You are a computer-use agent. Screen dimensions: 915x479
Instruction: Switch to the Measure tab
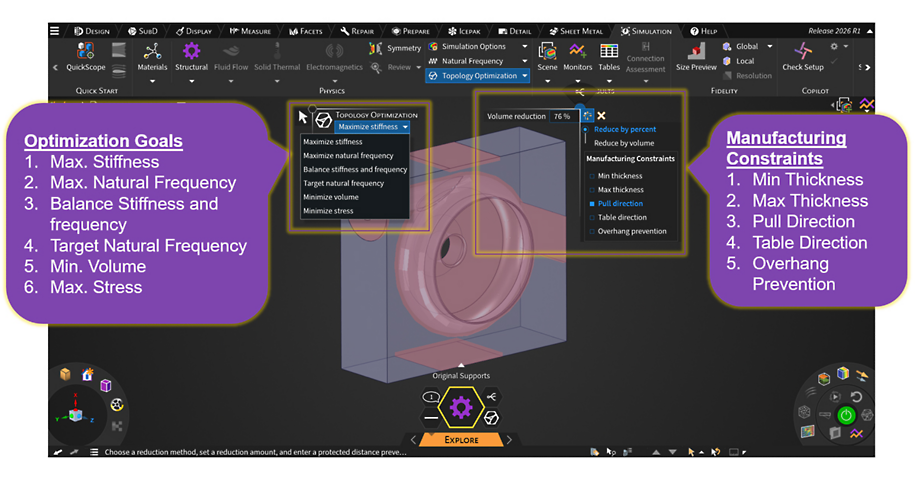click(x=250, y=31)
